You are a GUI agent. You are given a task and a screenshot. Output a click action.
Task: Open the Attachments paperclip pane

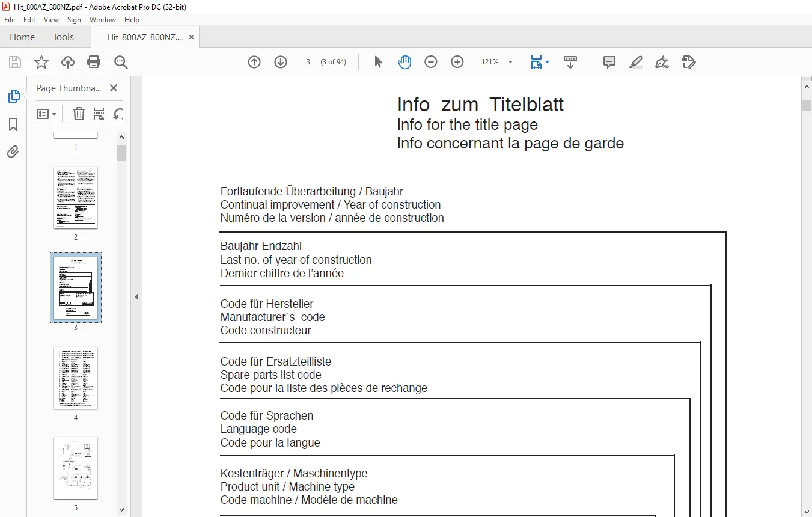(13, 151)
